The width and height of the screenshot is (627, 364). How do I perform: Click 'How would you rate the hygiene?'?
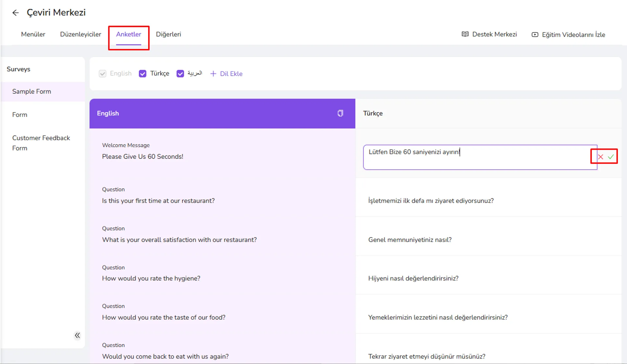coord(151,278)
